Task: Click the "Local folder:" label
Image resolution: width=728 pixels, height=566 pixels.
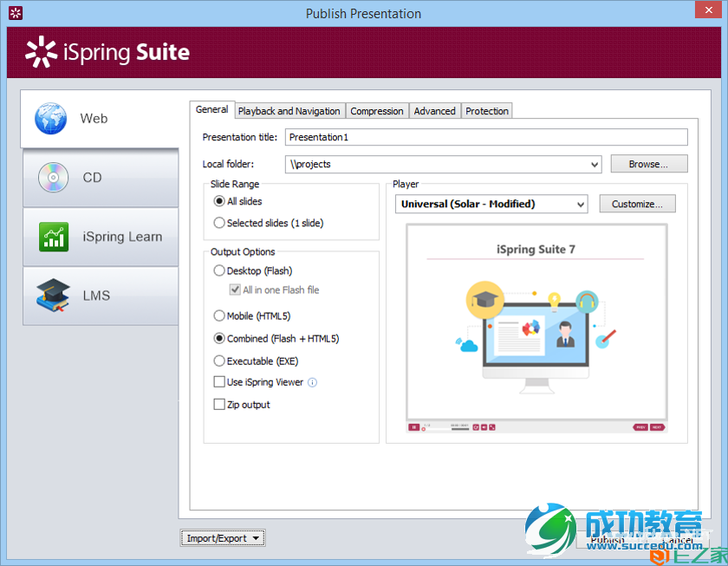Action: click(x=228, y=165)
